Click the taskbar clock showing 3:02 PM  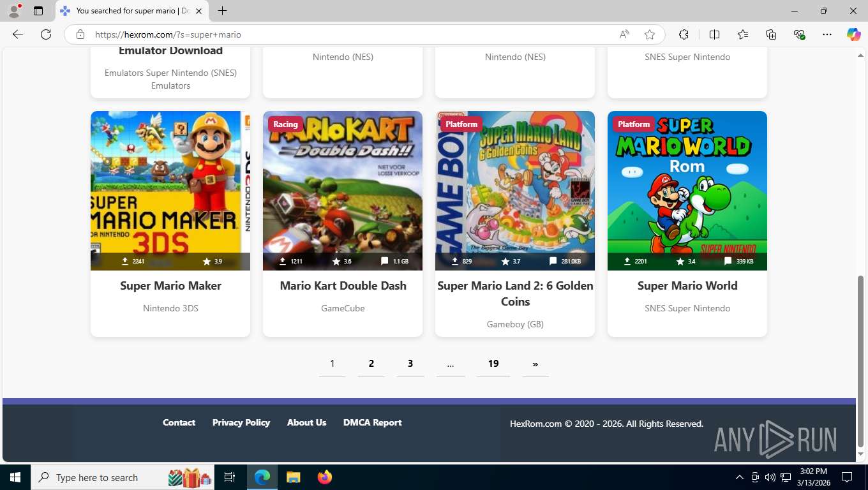(813, 477)
